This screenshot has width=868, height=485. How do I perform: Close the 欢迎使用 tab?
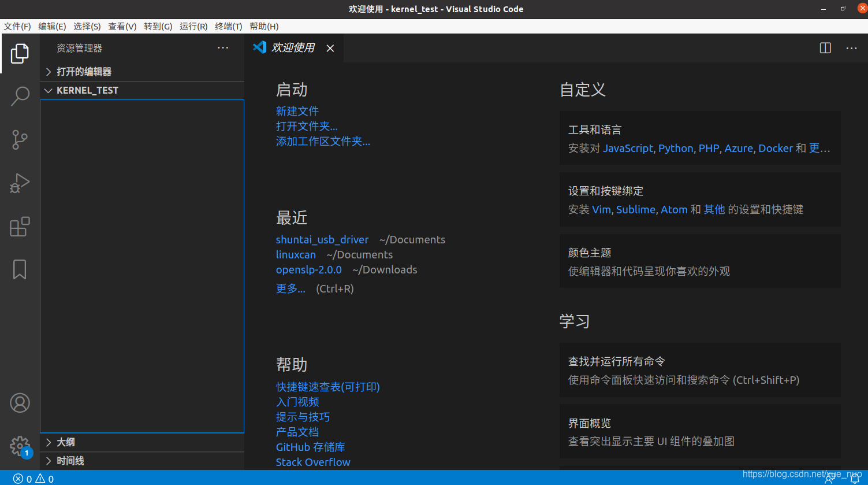[330, 49]
